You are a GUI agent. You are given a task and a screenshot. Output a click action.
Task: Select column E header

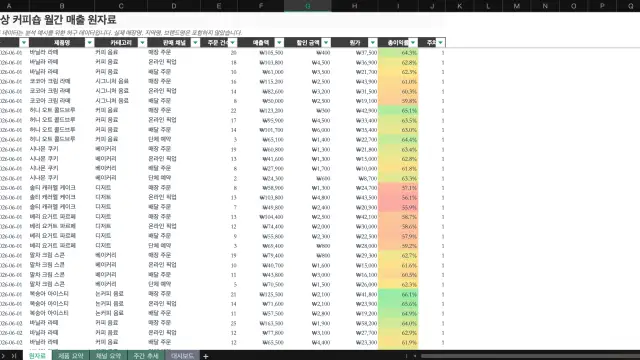pos(219,6)
